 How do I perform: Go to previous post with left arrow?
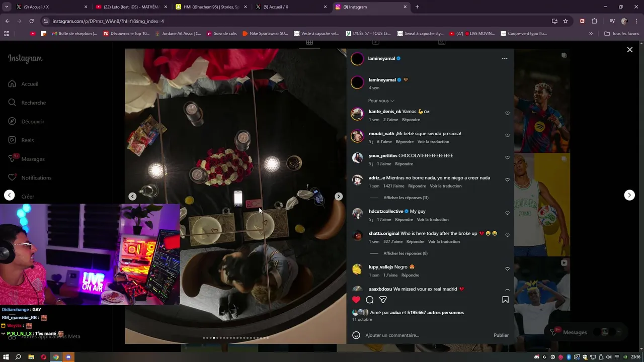click(x=9, y=195)
